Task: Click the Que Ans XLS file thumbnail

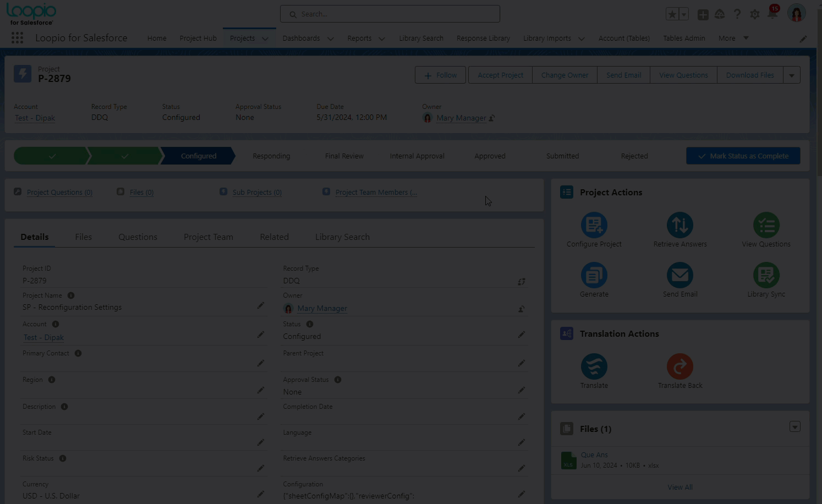Action: coord(568,460)
